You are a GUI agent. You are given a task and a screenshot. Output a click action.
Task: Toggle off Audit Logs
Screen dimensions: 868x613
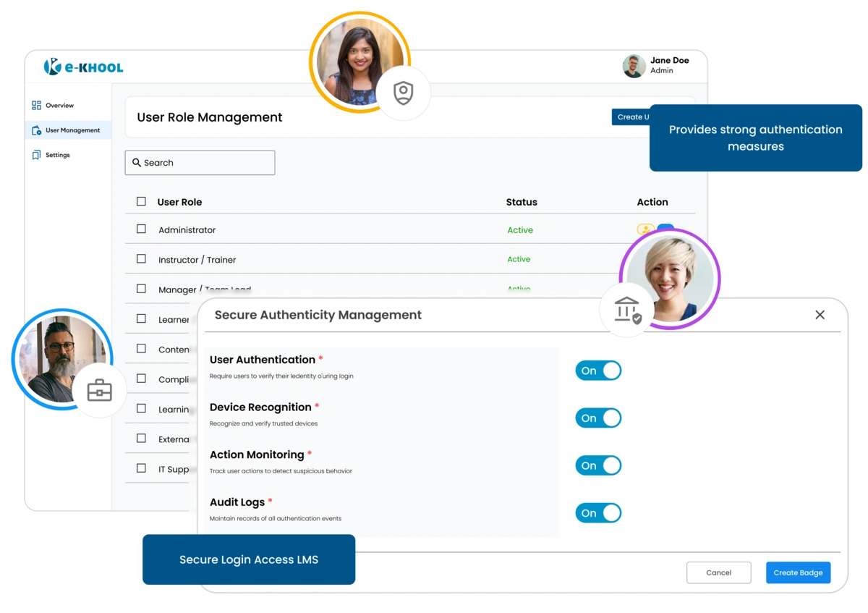[x=598, y=512]
